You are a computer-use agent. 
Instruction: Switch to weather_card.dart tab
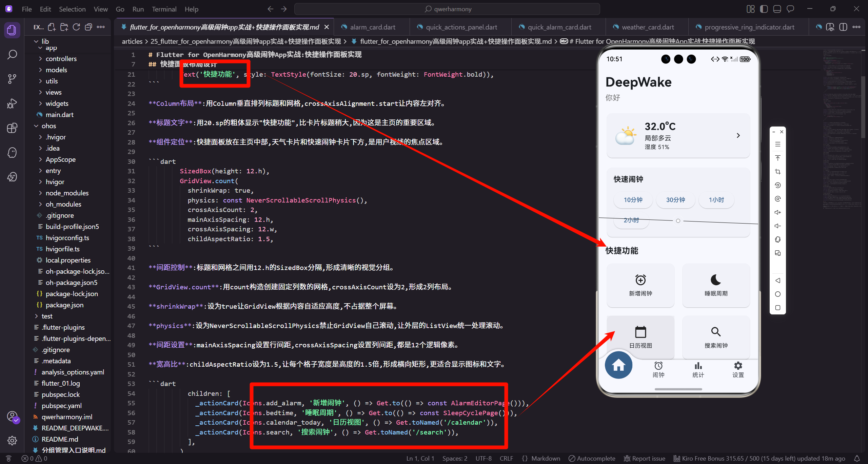648,27
